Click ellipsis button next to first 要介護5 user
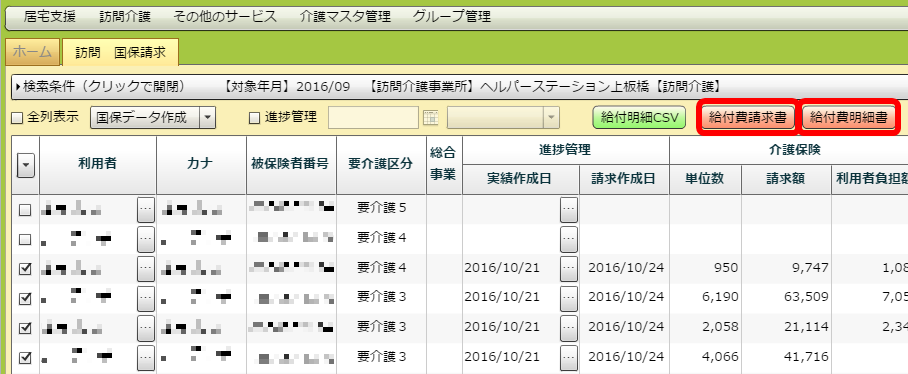 point(146,209)
